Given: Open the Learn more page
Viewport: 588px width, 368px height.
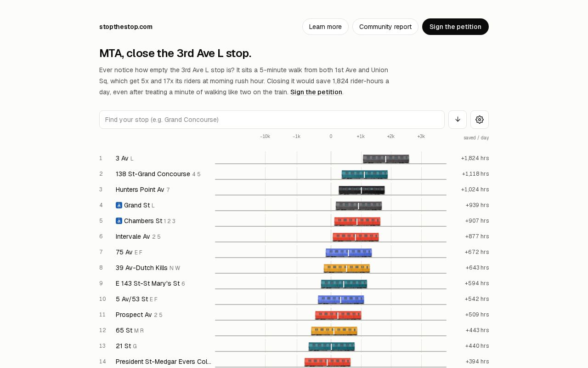Looking at the screenshot, I should tap(325, 27).
